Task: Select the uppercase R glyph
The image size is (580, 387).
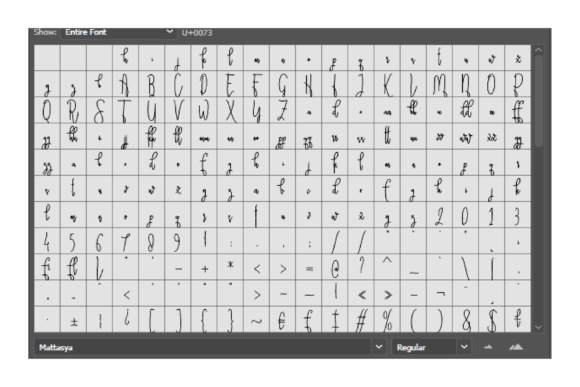Action: click(73, 111)
